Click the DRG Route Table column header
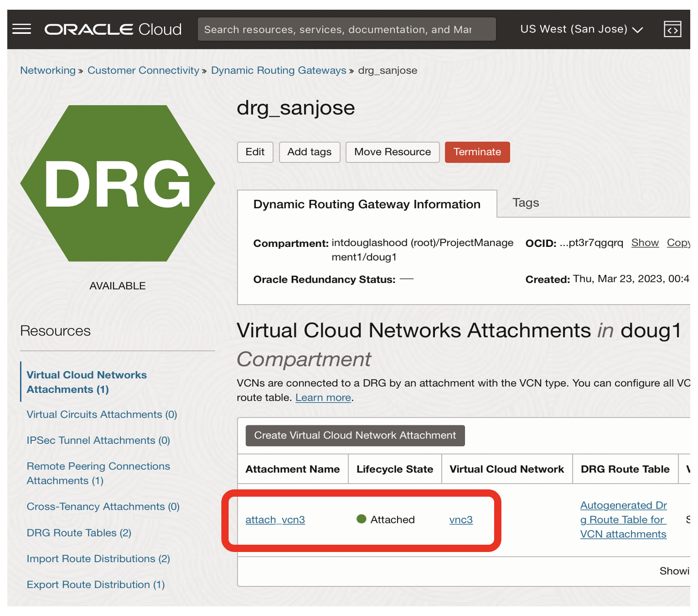Viewport: 698px width, 616px height. [x=625, y=469]
